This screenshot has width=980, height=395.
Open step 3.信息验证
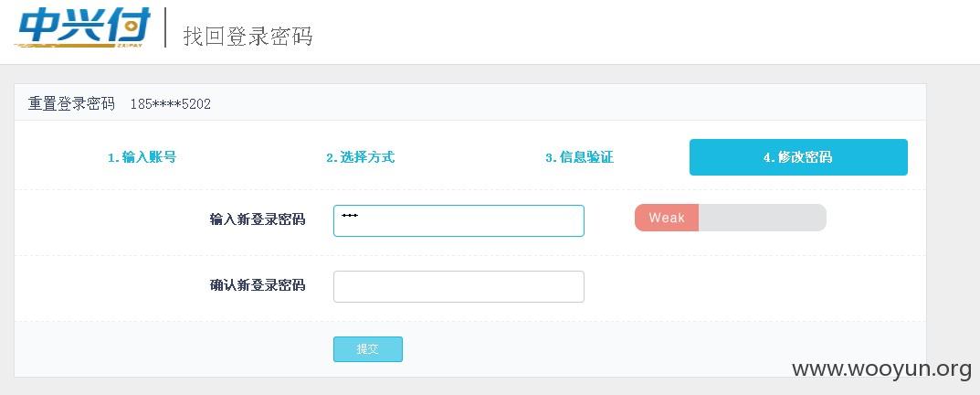[x=579, y=157]
